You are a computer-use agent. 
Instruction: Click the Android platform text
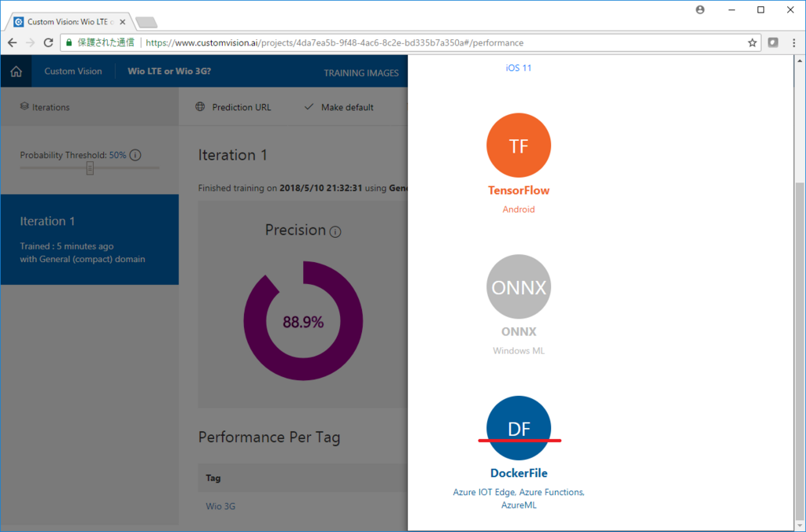pos(519,209)
